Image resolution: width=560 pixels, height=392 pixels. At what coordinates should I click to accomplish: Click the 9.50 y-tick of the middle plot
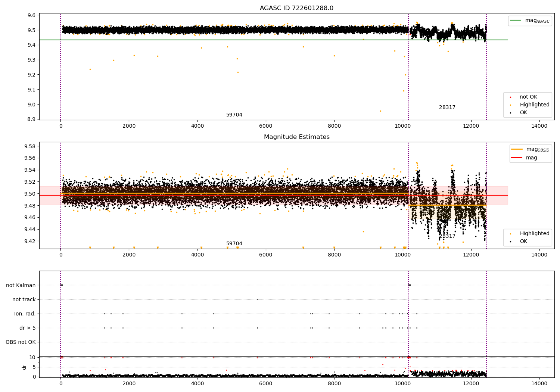coord(30,194)
